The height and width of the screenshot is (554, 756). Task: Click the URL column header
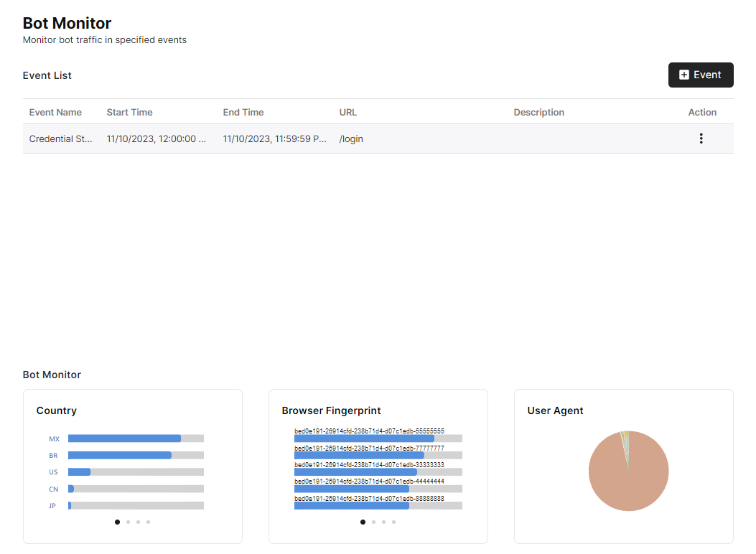[x=346, y=112]
